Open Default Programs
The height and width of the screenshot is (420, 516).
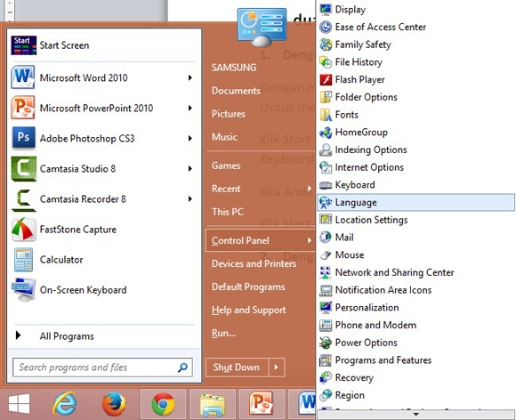click(x=248, y=287)
